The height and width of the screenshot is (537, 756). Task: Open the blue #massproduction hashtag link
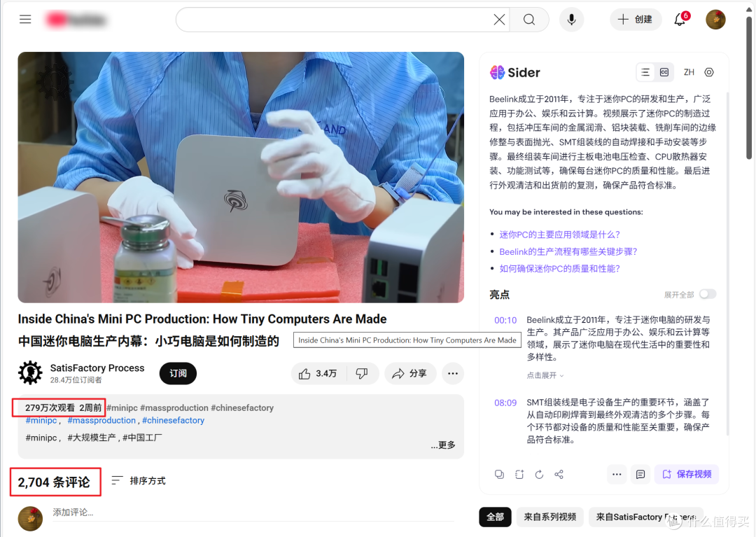pos(101,420)
